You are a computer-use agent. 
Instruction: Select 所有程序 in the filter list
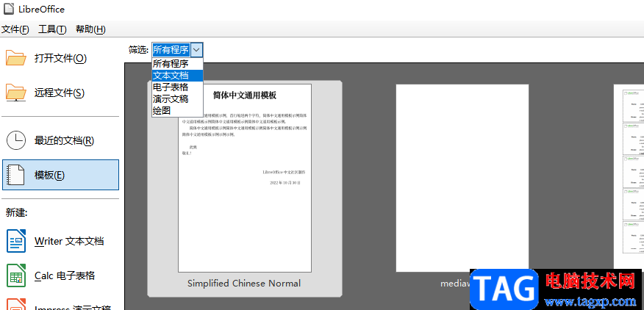[177, 64]
